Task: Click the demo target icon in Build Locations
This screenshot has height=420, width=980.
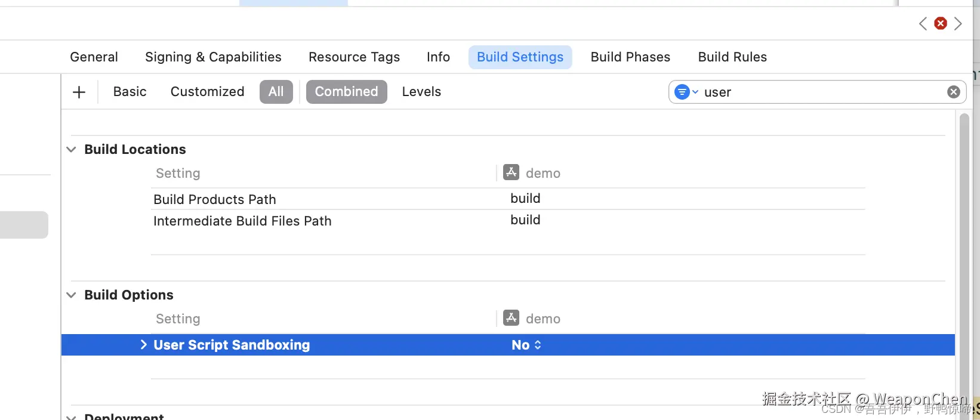Action: (511, 172)
